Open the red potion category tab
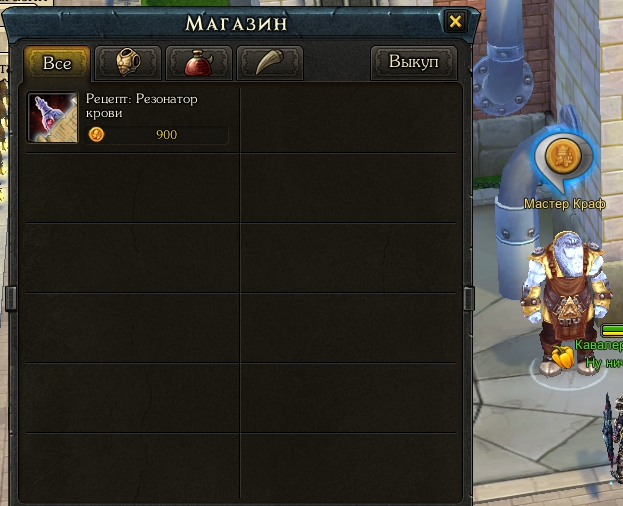Image resolution: width=623 pixels, height=506 pixels. tap(199, 63)
